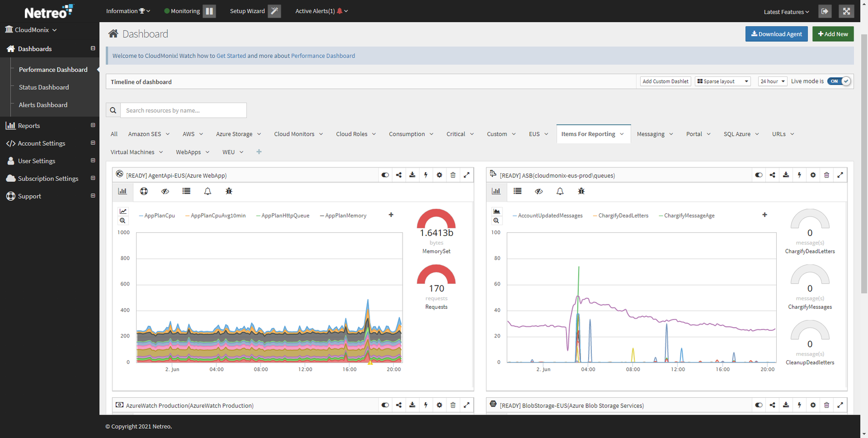Open the list view tab in AgentApi-EUS dashlet

187,191
